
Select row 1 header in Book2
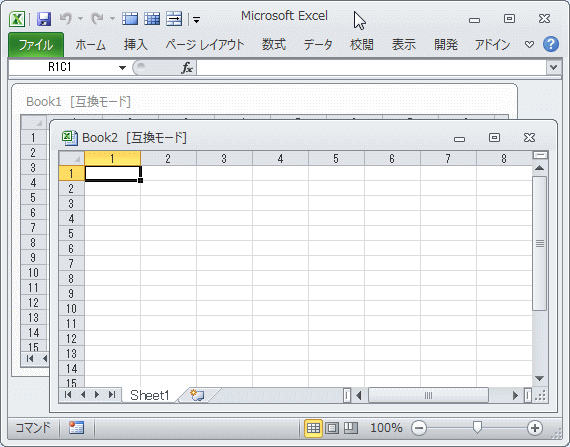coord(72,173)
